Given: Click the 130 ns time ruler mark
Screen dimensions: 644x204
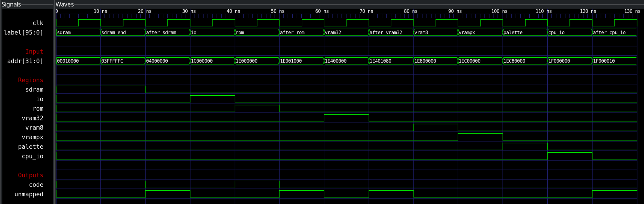Looking at the screenshot, I should (632, 11).
